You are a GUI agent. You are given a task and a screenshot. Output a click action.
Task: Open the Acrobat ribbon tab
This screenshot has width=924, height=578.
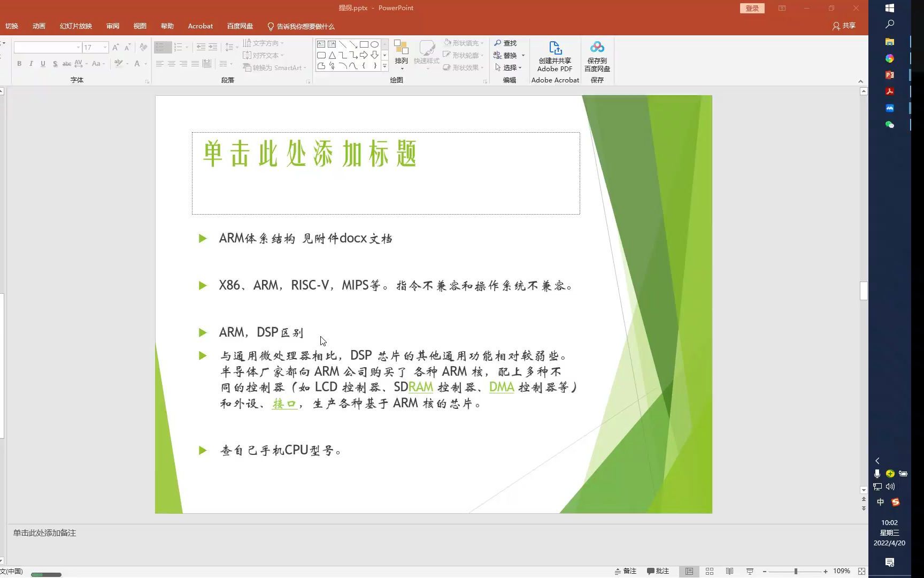click(200, 25)
